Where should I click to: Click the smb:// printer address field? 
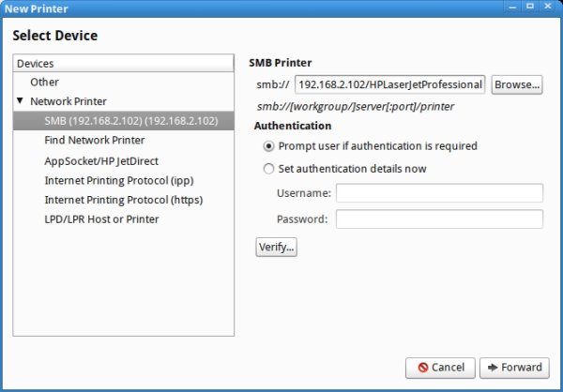pyautogui.click(x=389, y=84)
